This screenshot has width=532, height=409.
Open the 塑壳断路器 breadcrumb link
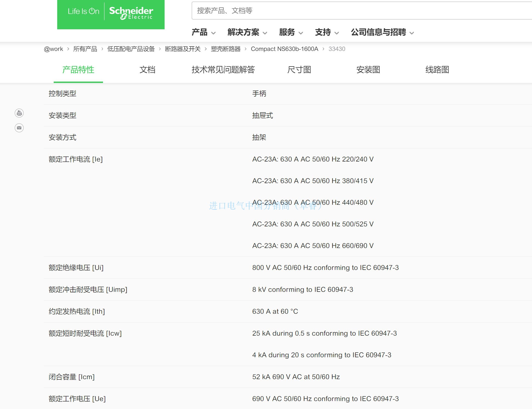tap(226, 49)
